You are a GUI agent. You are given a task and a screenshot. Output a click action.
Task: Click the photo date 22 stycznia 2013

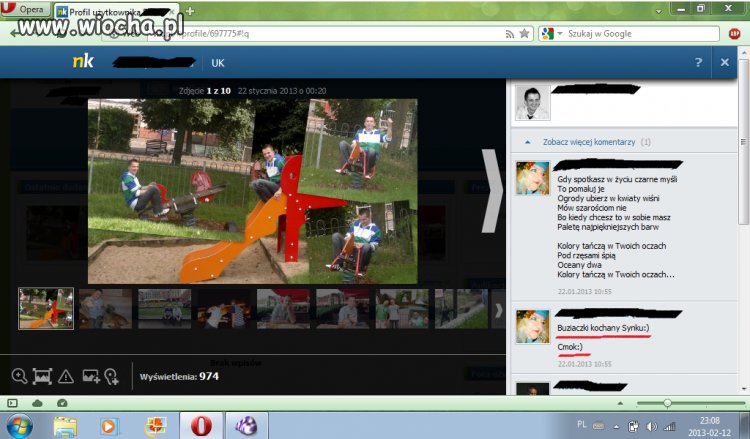[x=282, y=91]
